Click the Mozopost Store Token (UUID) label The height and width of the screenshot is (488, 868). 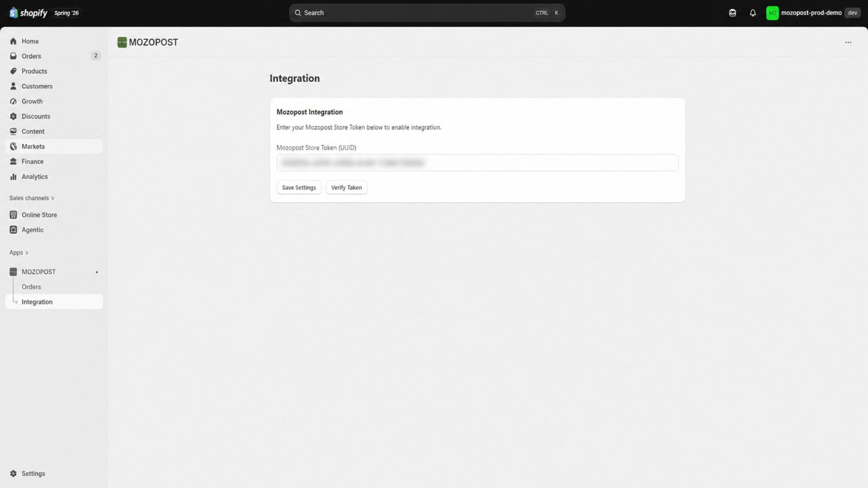pyautogui.click(x=316, y=147)
